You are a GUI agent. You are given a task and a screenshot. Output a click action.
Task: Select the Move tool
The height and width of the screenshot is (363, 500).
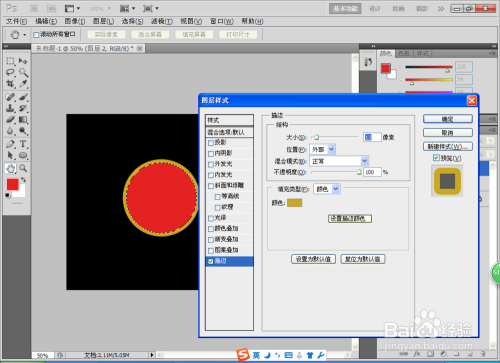point(23,61)
